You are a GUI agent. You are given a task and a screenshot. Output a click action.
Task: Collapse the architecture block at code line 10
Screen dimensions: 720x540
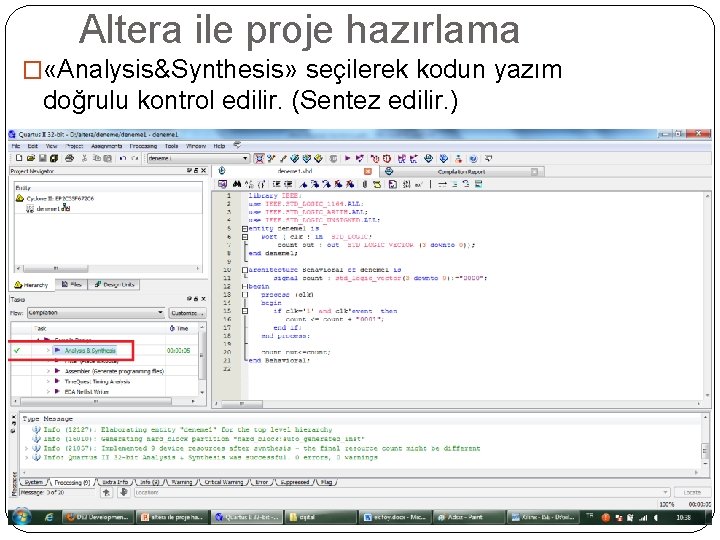245,270
